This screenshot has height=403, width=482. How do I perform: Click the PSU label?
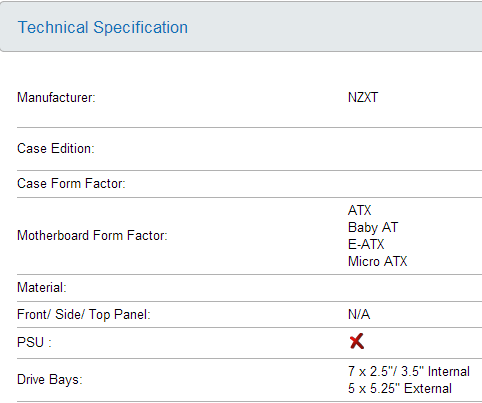pos(34,343)
